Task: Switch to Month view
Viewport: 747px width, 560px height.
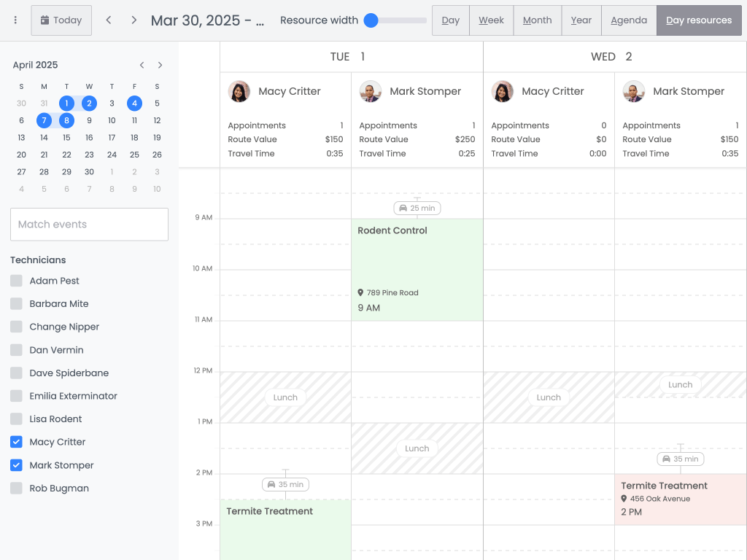Action: coord(538,20)
